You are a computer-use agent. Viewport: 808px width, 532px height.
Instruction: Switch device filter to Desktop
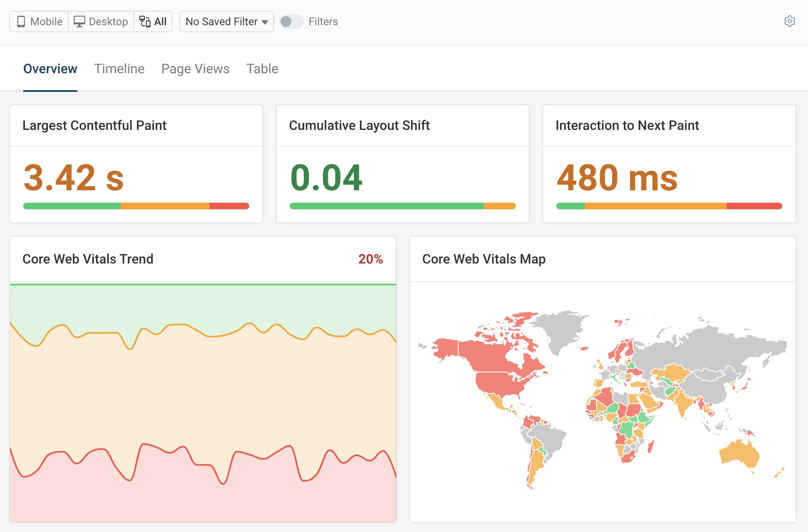click(101, 21)
